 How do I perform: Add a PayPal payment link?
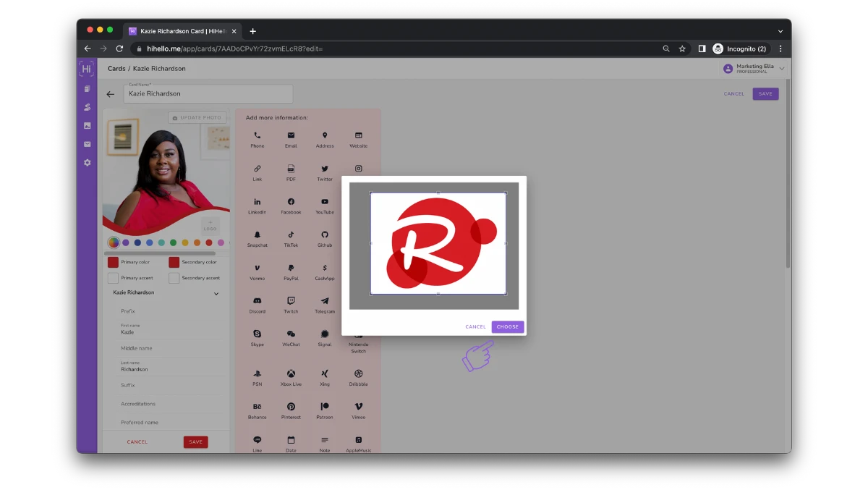[291, 271]
